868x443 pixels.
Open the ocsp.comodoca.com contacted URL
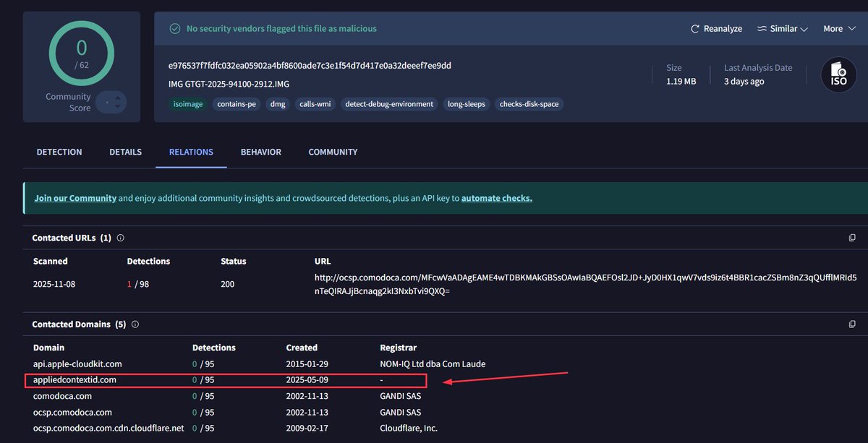[585, 285]
